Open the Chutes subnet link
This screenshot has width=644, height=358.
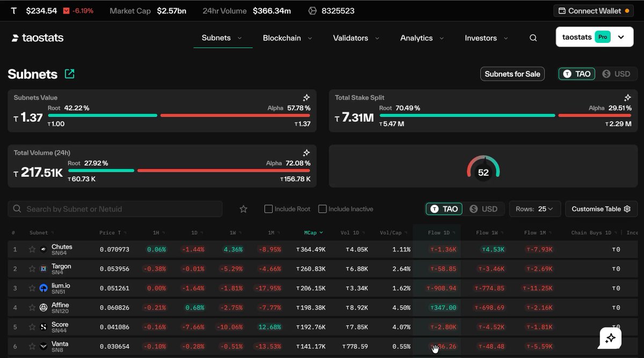pos(62,247)
